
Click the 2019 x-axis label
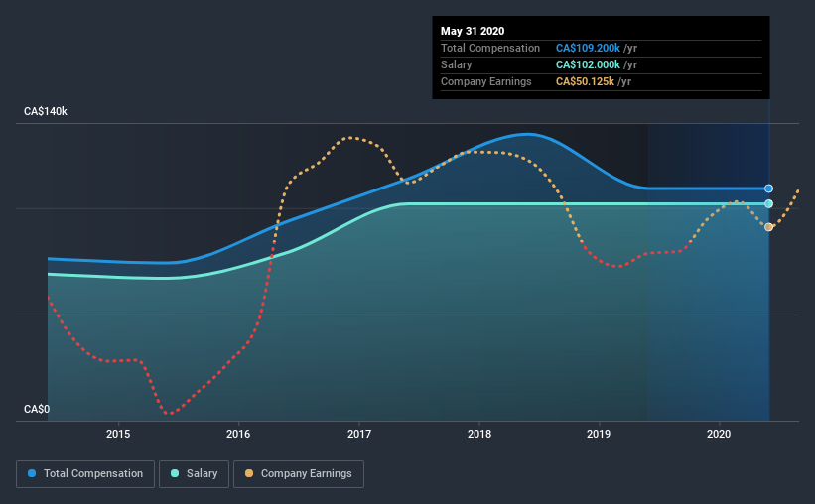[x=599, y=434]
